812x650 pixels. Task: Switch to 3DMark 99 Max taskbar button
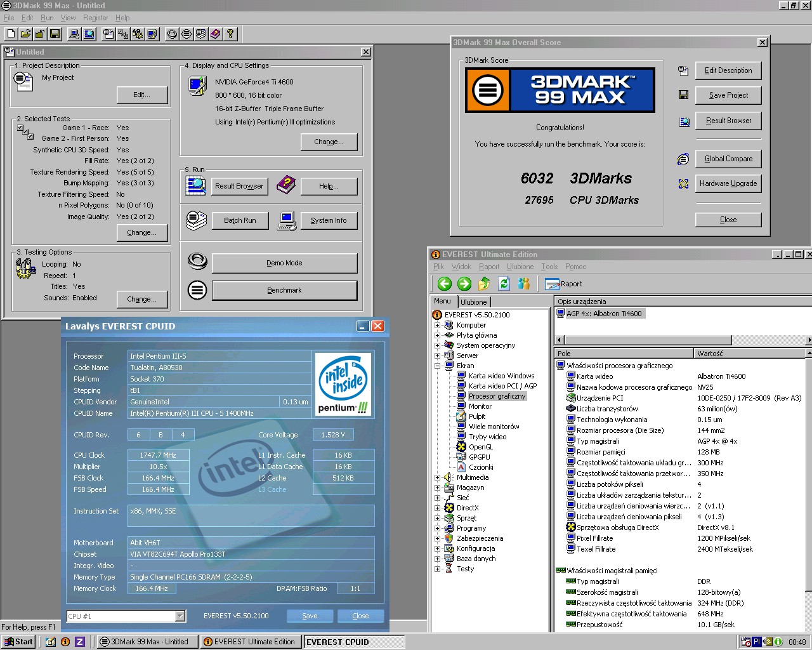pyautogui.click(x=147, y=642)
